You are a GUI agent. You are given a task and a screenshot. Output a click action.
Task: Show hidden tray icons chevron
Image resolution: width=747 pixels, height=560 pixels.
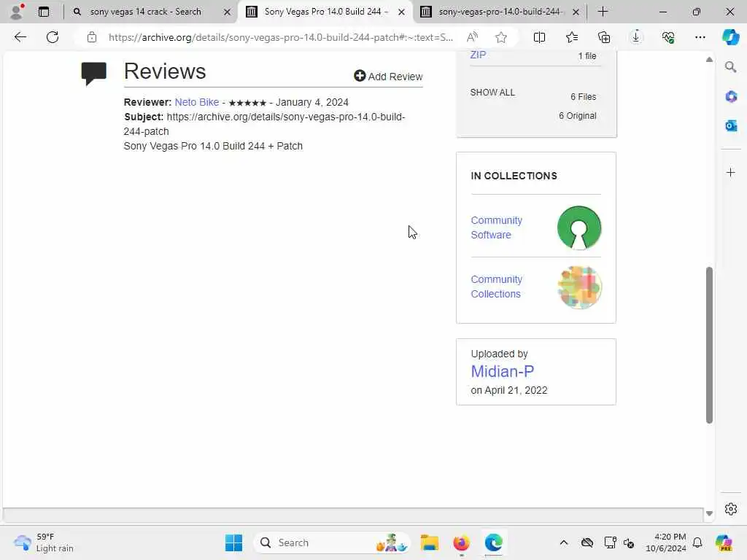coord(564,542)
